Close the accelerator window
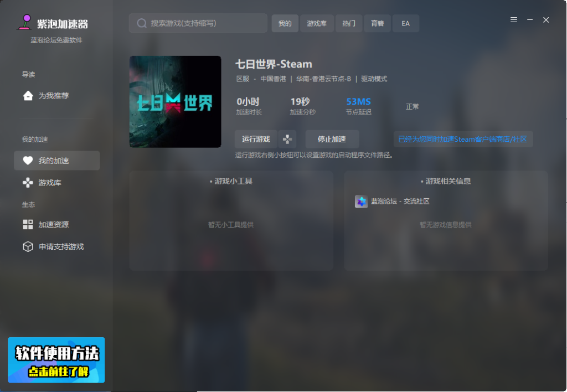567x392 pixels. [546, 20]
